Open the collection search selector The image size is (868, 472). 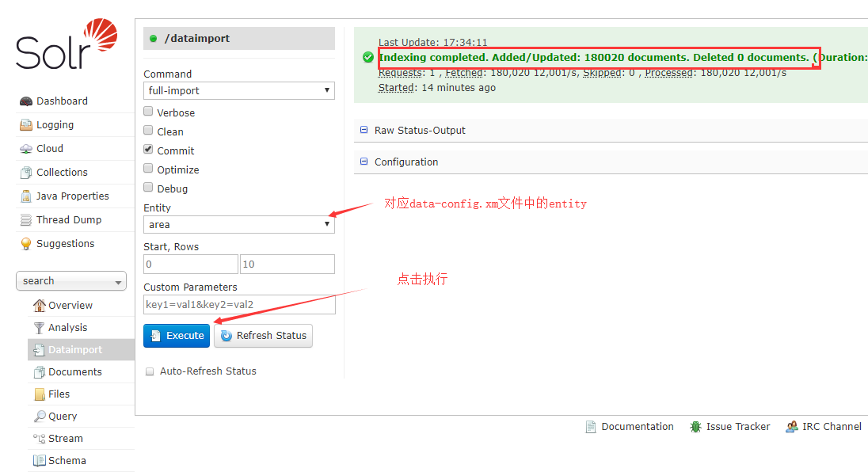[70, 280]
